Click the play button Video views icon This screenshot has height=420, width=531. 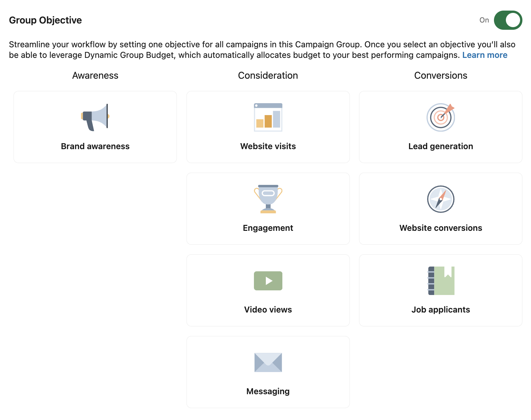tap(268, 281)
